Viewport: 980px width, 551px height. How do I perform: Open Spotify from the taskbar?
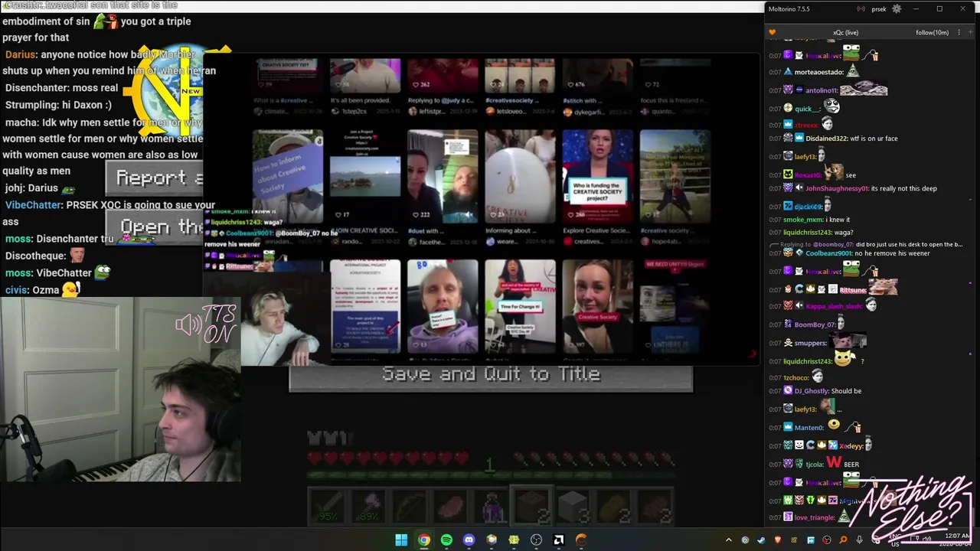446,540
